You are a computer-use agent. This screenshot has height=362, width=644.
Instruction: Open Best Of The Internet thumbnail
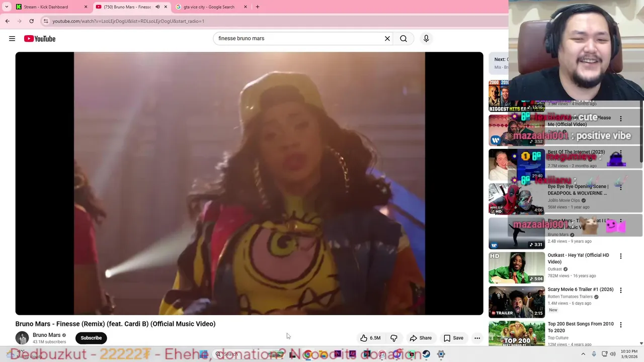(517, 165)
